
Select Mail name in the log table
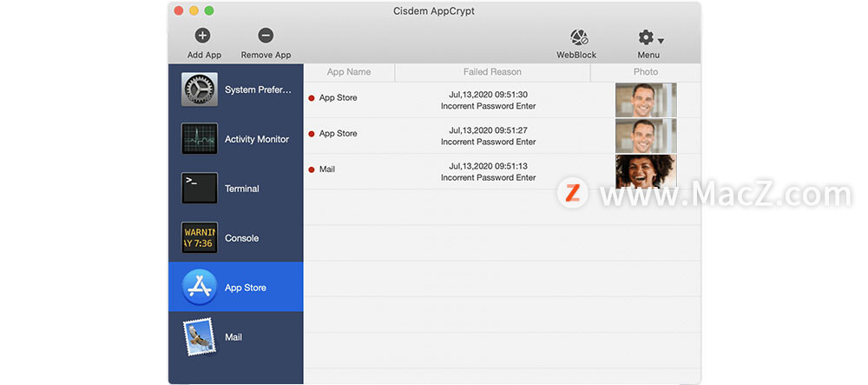tap(327, 169)
